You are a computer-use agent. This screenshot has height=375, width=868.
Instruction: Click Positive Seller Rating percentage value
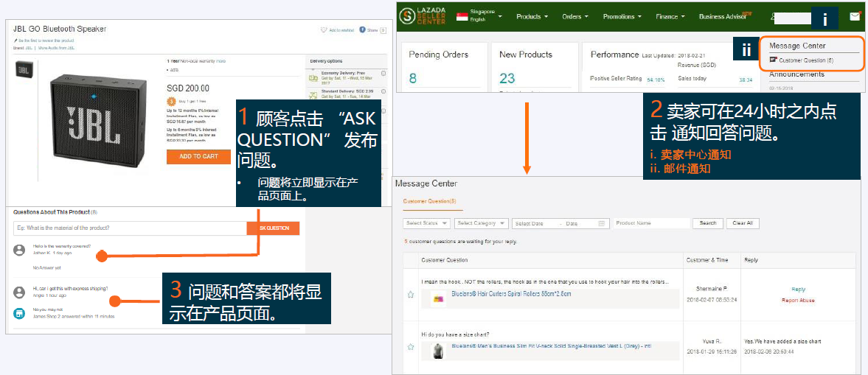click(x=656, y=80)
